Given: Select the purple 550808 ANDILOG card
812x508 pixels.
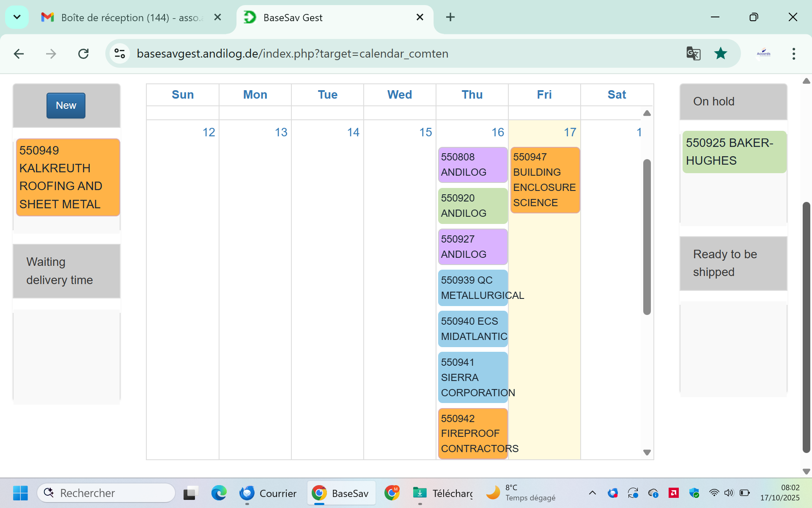Looking at the screenshot, I should tap(472, 165).
